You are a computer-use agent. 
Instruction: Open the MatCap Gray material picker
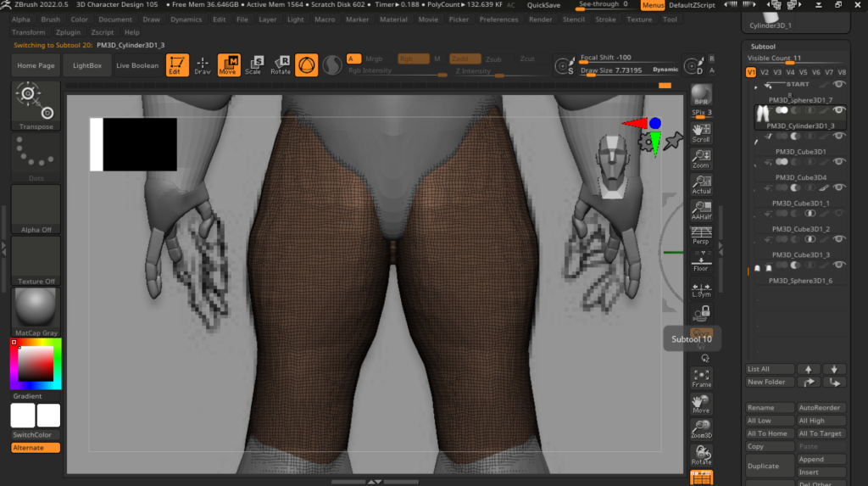coord(36,311)
